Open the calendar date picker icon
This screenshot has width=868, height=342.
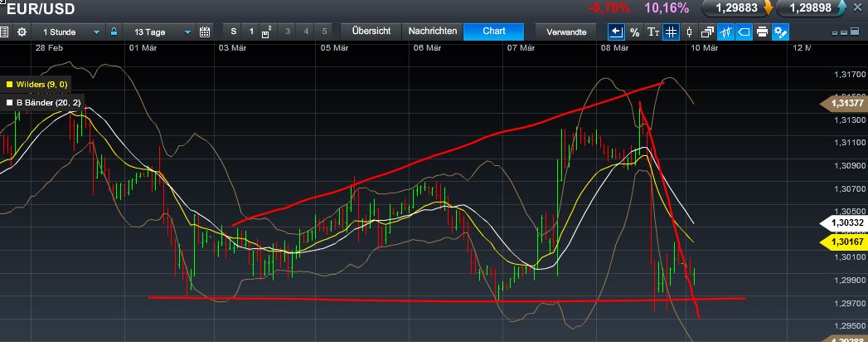[x=204, y=32]
